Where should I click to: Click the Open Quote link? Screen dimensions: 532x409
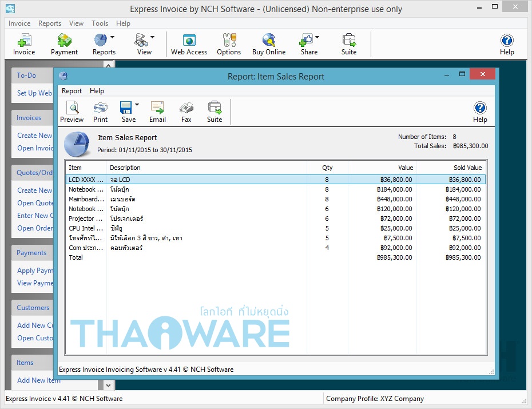point(35,203)
